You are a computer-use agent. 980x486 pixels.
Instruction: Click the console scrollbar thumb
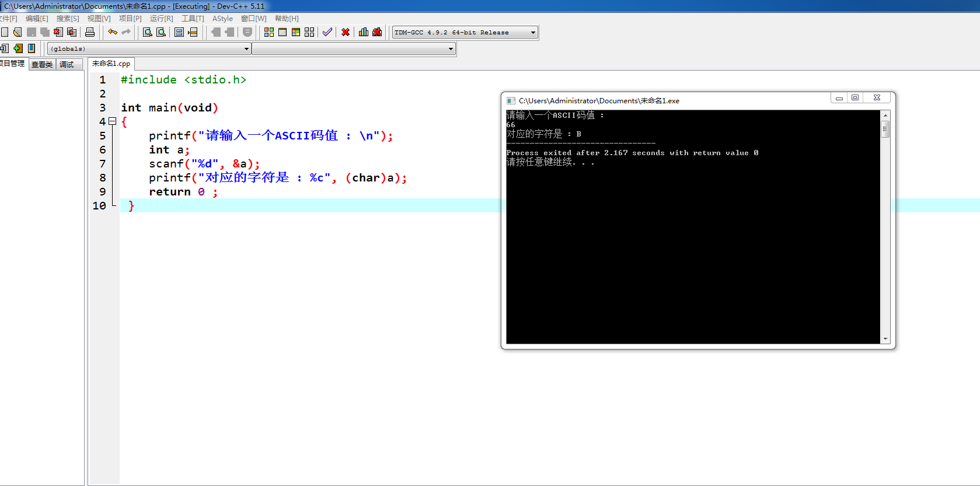click(885, 129)
